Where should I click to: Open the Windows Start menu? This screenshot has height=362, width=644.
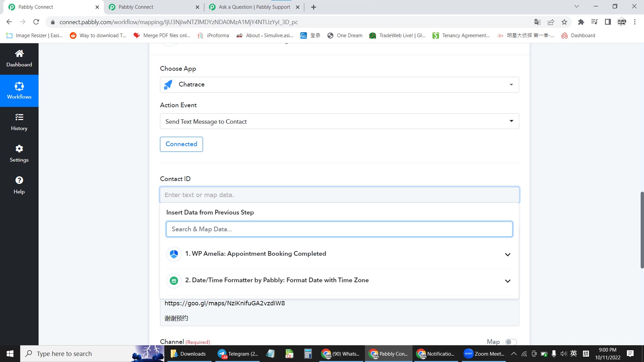(10, 354)
